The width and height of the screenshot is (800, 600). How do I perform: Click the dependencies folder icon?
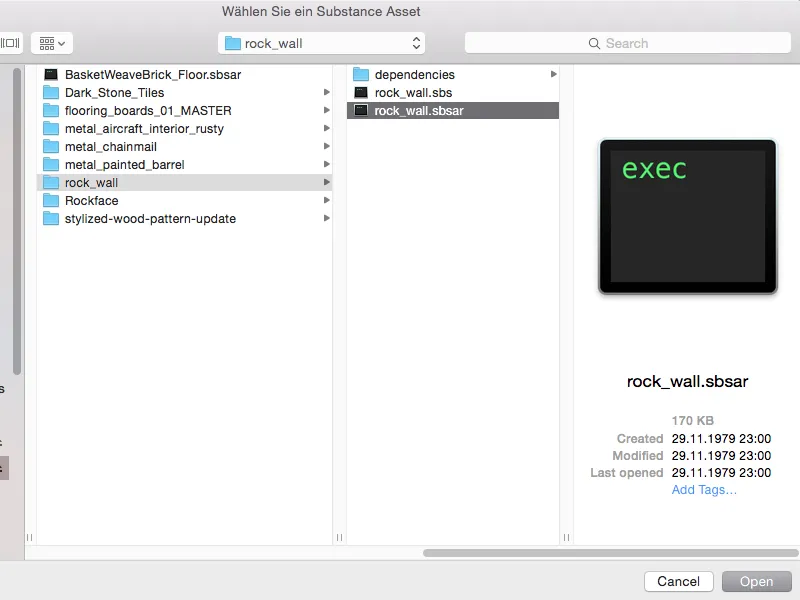point(361,74)
